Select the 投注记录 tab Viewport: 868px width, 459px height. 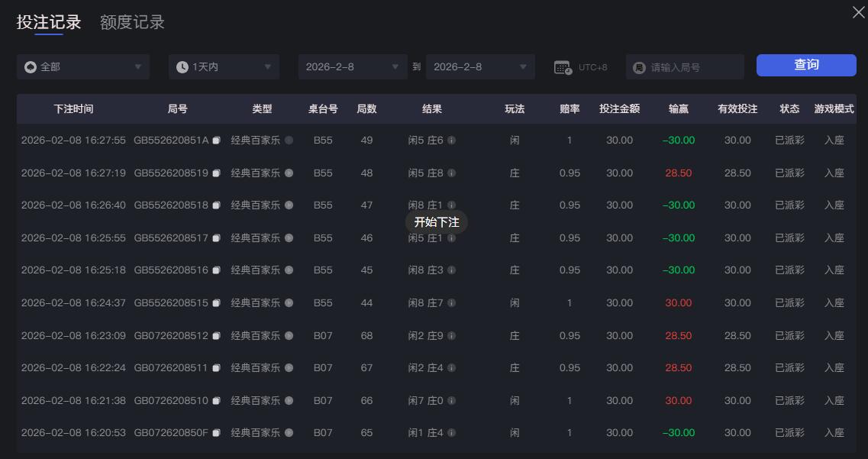click(49, 22)
